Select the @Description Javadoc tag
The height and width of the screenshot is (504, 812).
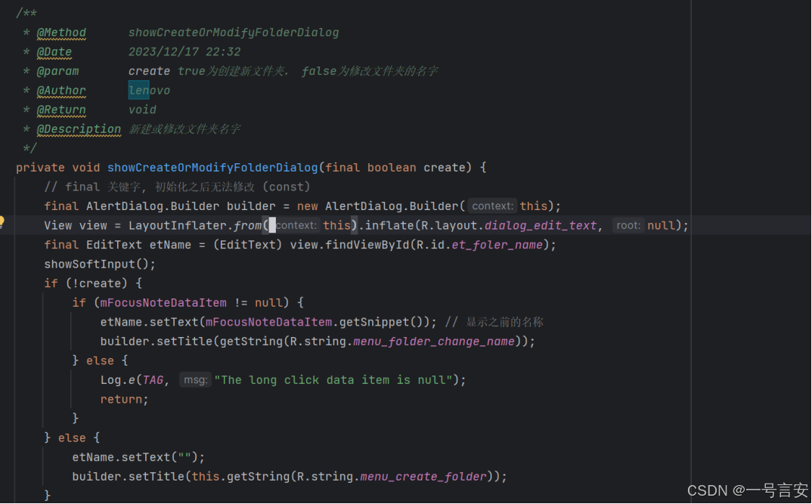click(x=78, y=128)
